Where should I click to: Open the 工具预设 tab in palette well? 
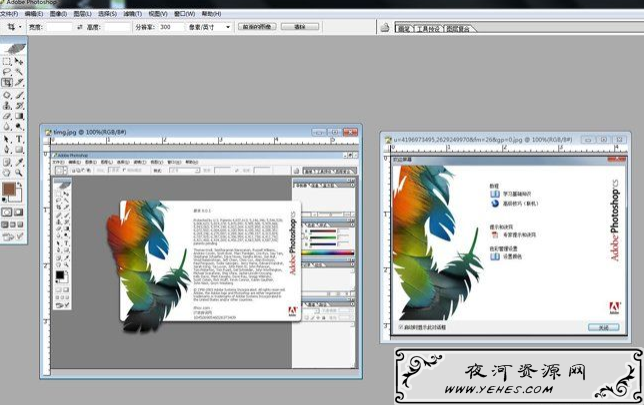click(x=428, y=29)
